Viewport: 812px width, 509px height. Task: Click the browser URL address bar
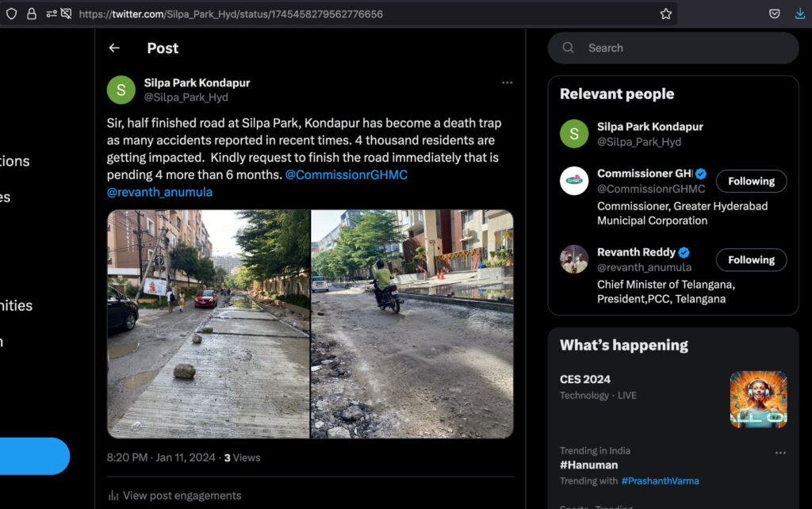coord(357,14)
